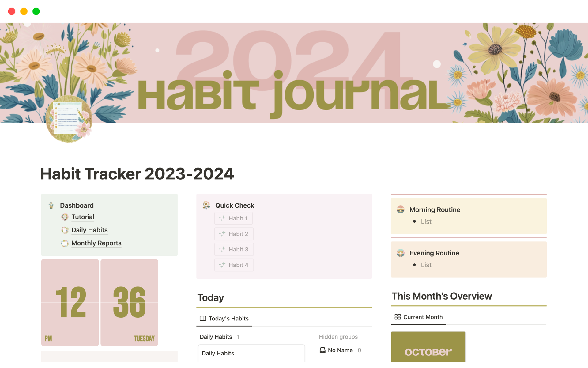Select the Daily Habits tab
Viewport: 588px width, 368px height.
click(89, 230)
